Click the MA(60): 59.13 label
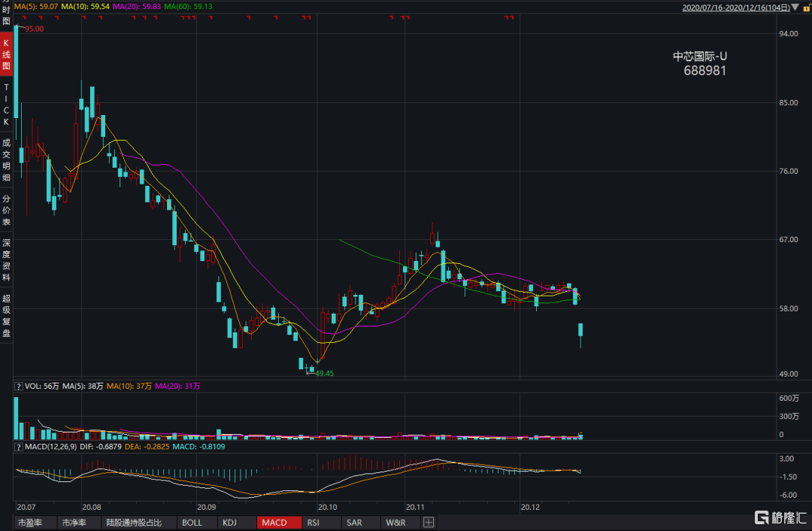This screenshot has height=531, width=812. pyautogui.click(x=188, y=7)
